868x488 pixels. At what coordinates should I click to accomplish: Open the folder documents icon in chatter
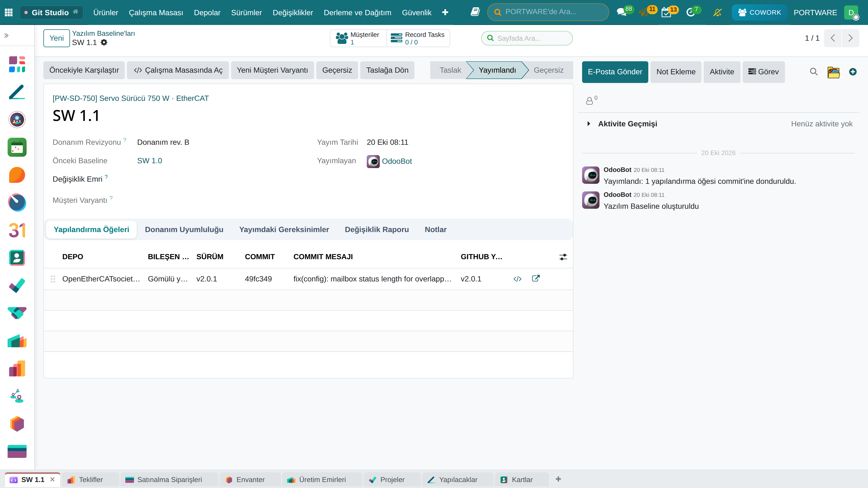coord(833,72)
